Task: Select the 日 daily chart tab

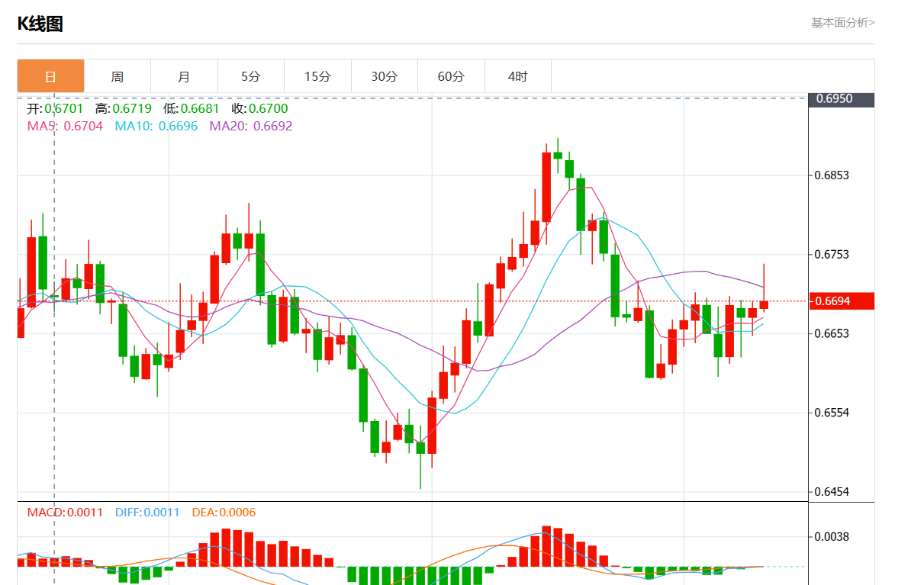Action: click(50, 76)
